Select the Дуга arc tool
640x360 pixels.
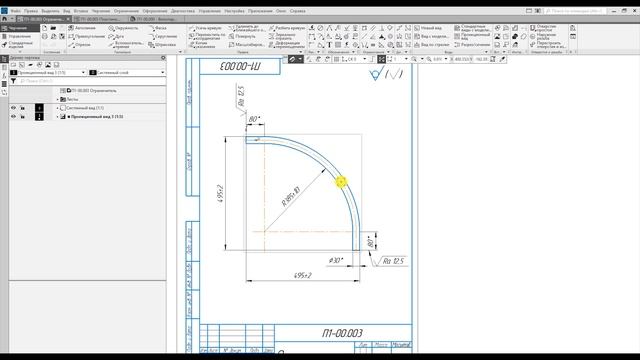(x=116, y=36)
